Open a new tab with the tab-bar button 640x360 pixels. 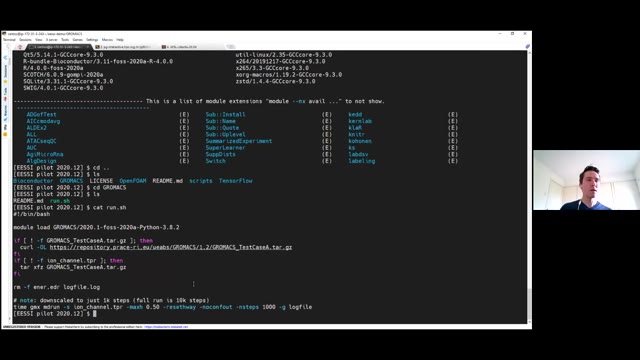[231, 47]
